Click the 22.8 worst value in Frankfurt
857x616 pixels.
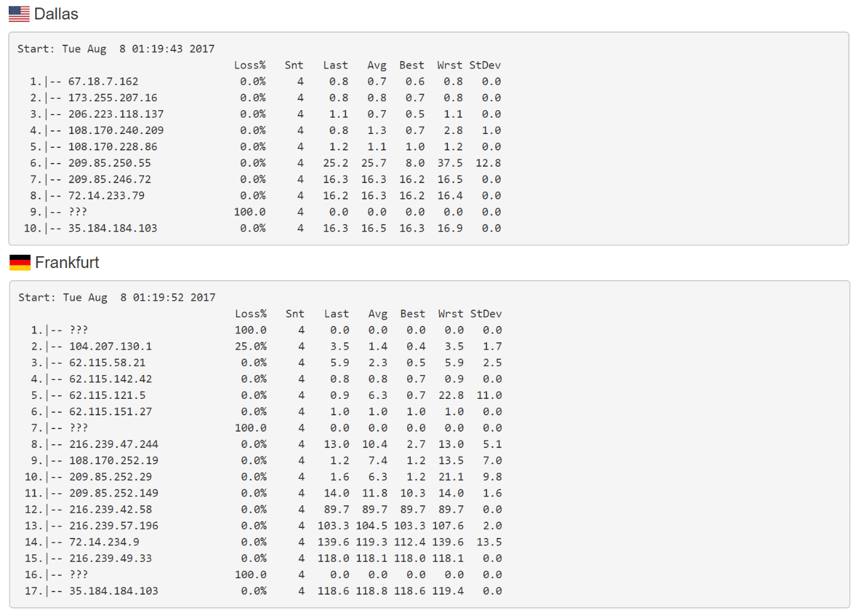(x=451, y=396)
